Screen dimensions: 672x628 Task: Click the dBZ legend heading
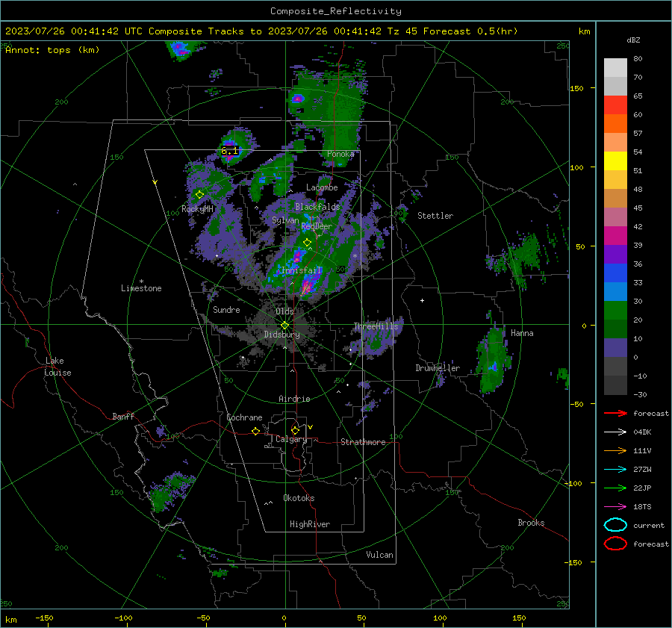(633, 40)
